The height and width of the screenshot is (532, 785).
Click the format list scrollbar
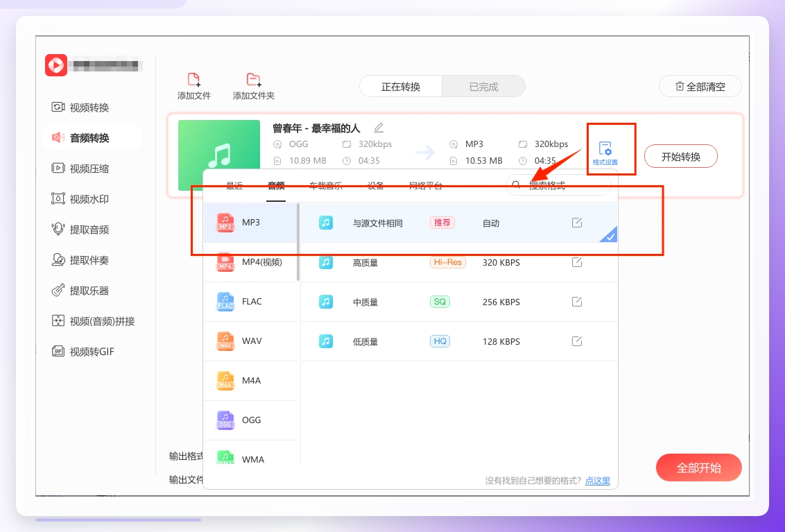pos(298,243)
